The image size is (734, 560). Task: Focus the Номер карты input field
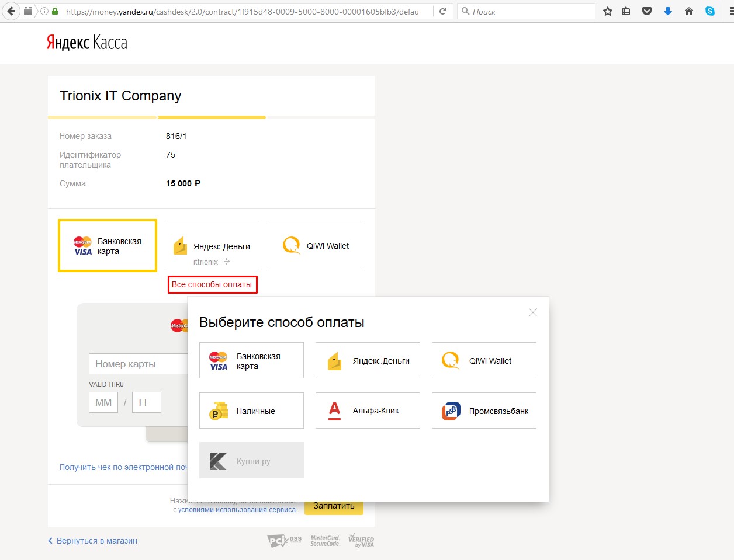pos(139,364)
